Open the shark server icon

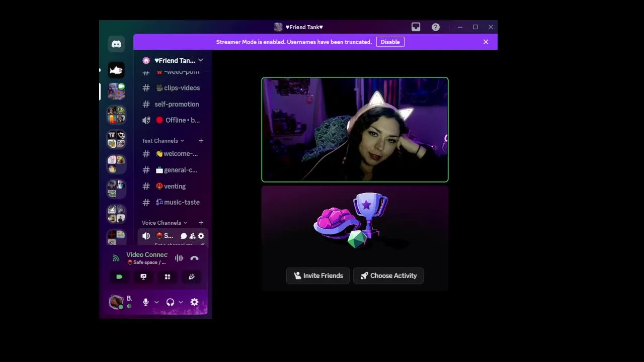[x=116, y=70]
